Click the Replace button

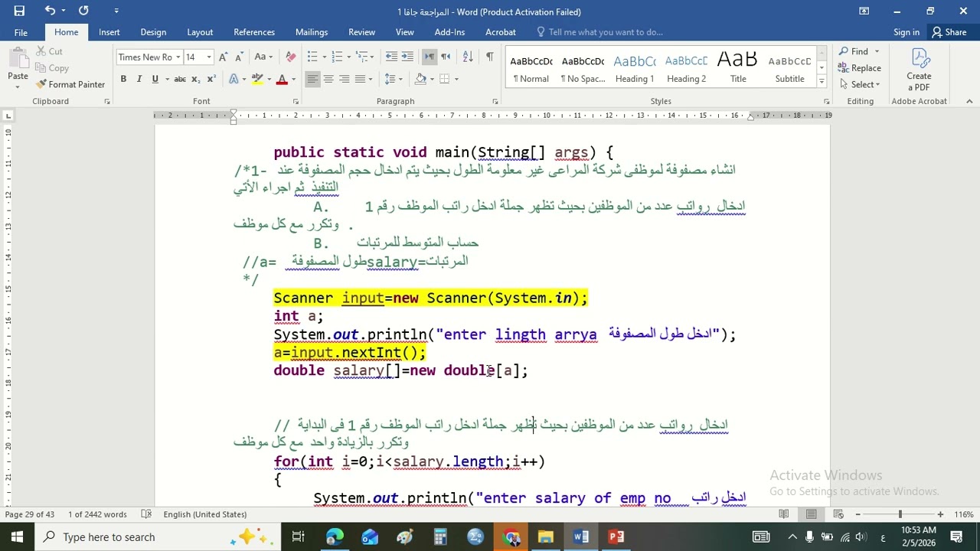click(x=860, y=68)
